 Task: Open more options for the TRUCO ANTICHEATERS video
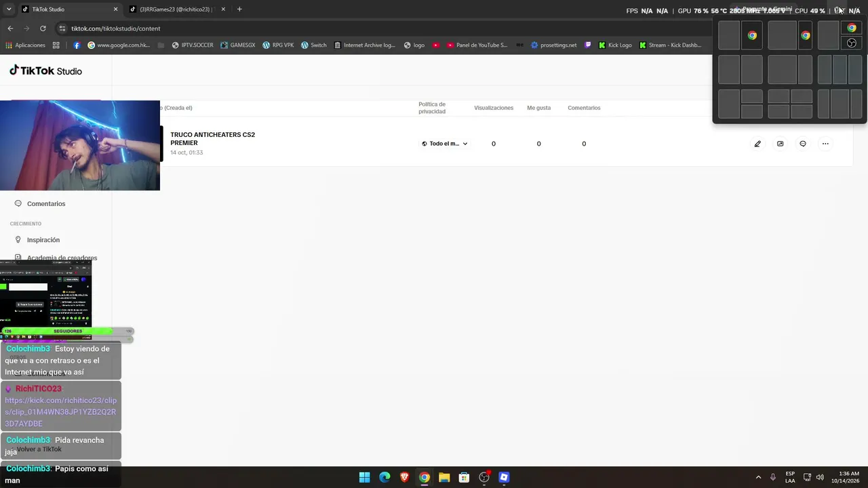pyautogui.click(x=825, y=144)
